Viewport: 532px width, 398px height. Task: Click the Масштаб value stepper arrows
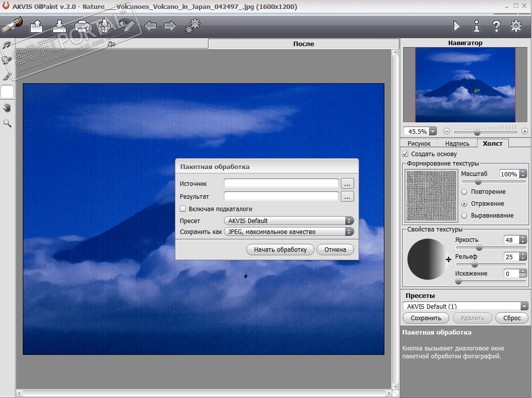[x=523, y=174]
